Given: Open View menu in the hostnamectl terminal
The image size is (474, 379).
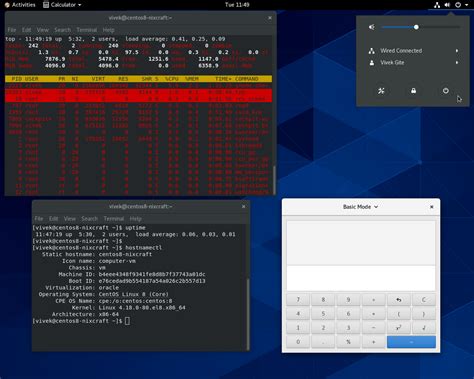Looking at the screenshot, I should click(70, 219).
